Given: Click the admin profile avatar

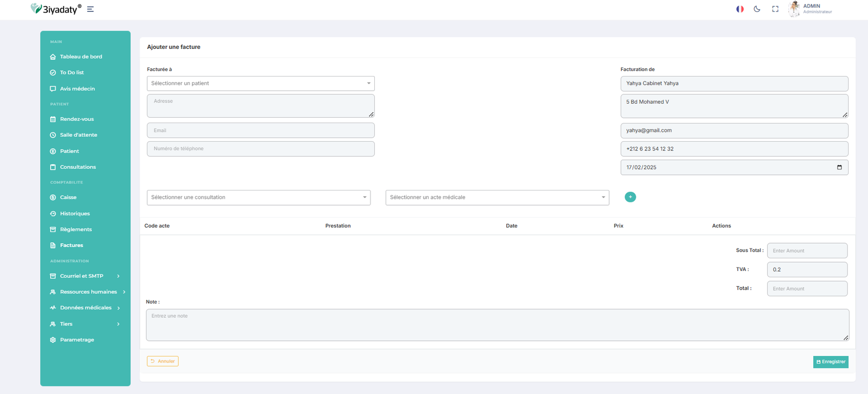Looking at the screenshot, I should [x=794, y=9].
